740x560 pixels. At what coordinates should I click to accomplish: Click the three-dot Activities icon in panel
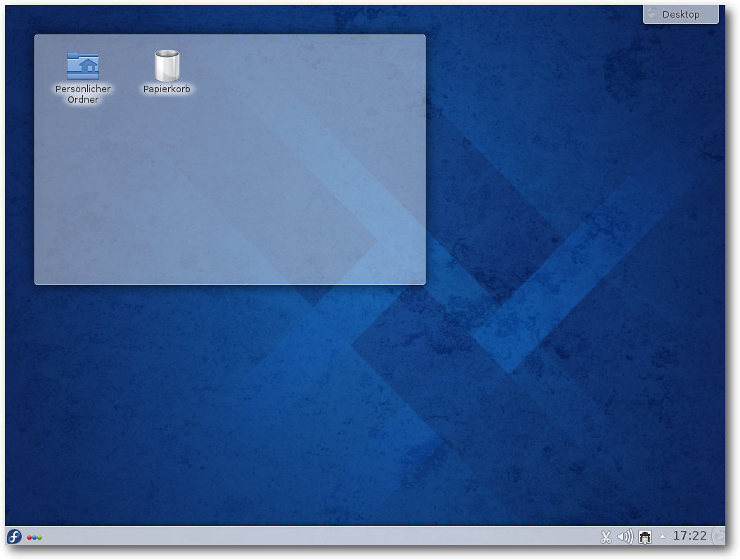click(x=34, y=537)
